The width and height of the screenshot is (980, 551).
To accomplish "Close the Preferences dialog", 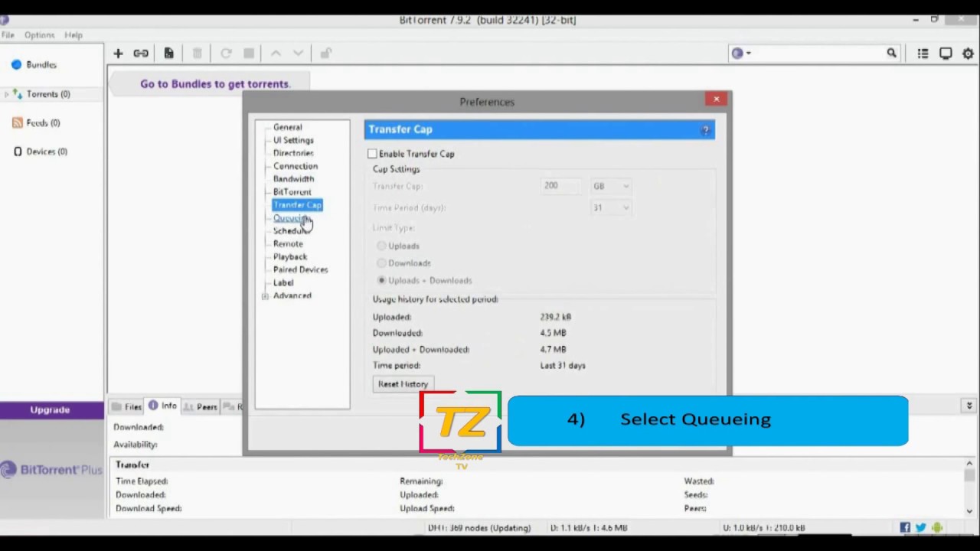I will tap(716, 99).
